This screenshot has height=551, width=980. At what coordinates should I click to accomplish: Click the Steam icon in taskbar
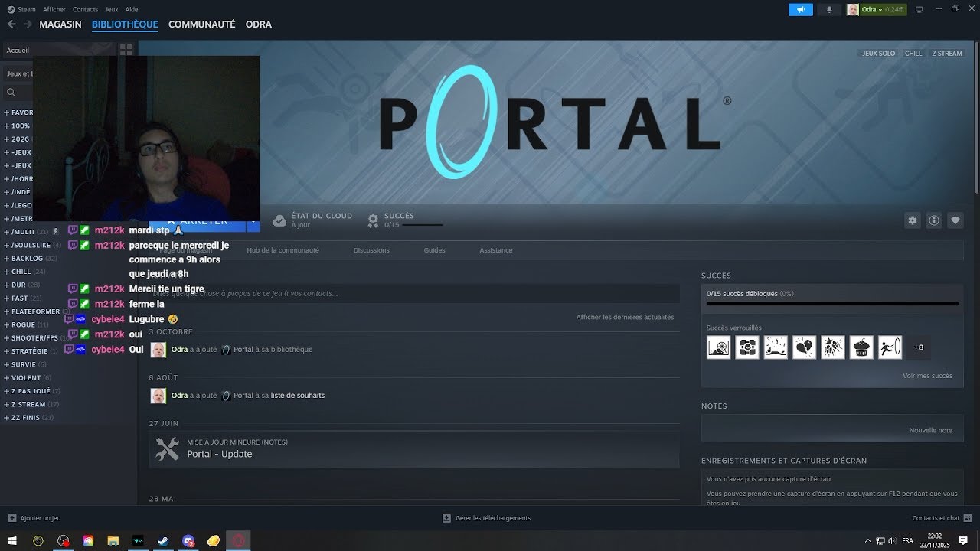163,541
